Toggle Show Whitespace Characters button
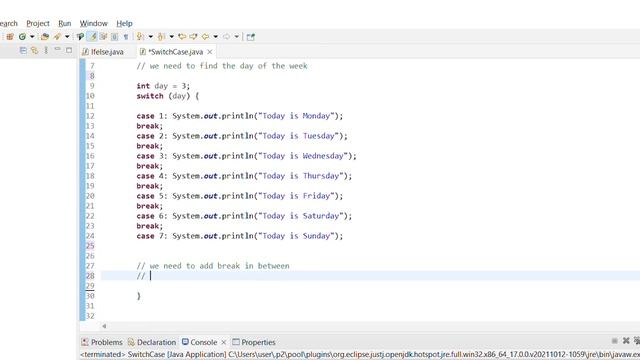 [x=126, y=37]
